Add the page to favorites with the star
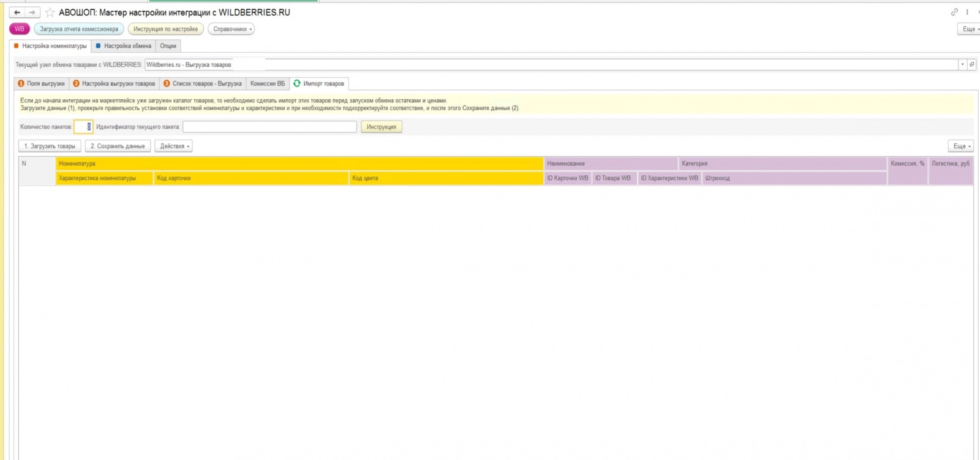 pos(50,12)
